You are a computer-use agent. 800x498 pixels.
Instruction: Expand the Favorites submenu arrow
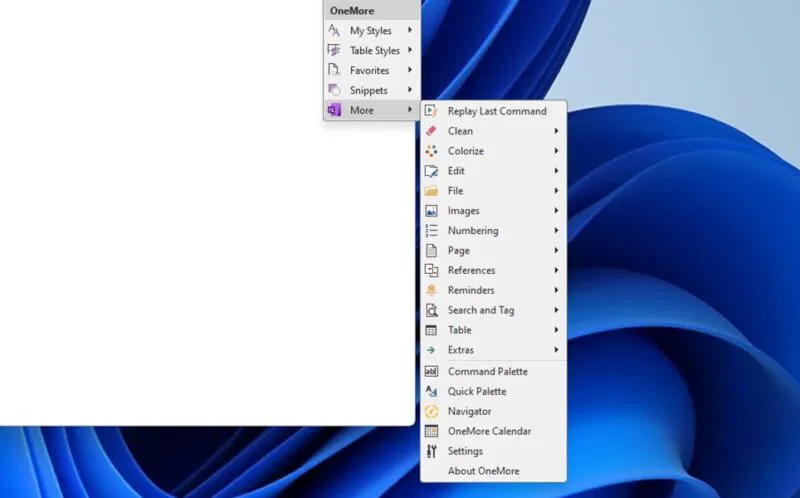click(x=410, y=70)
